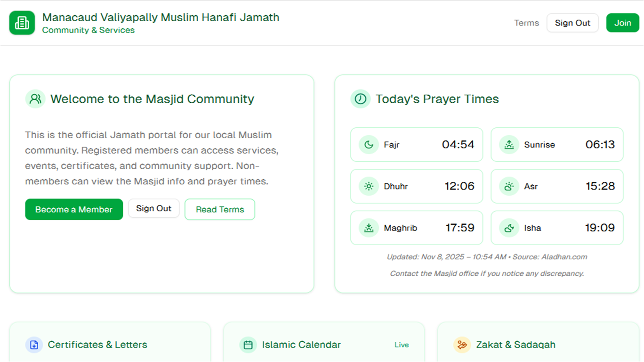Select the Dhuhr sun icon
Image resolution: width=644 pixels, height=362 pixels.
coord(370,186)
